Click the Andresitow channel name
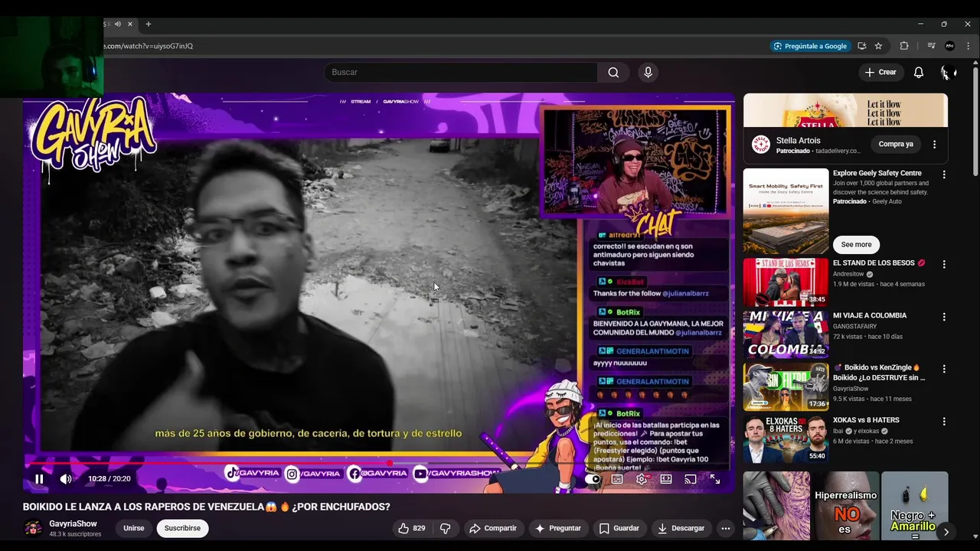The width and height of the screenshot is (980, 551). coord(848,274)
